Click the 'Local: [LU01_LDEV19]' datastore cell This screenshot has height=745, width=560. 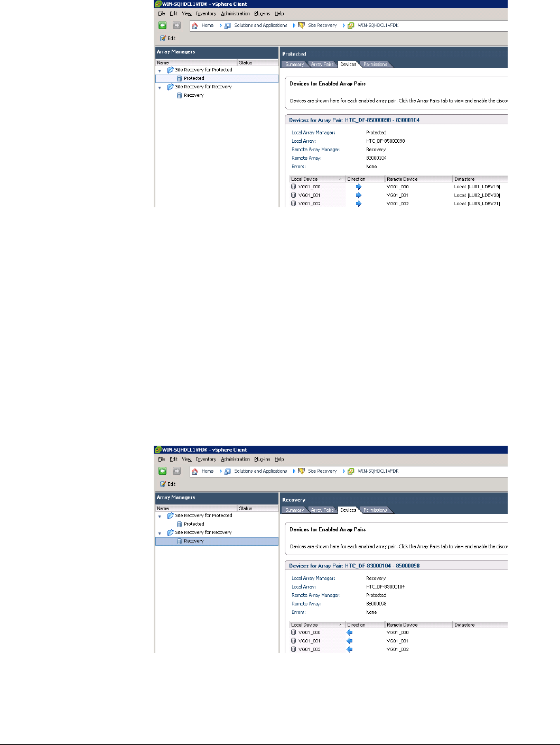click(x=477, y=187)
